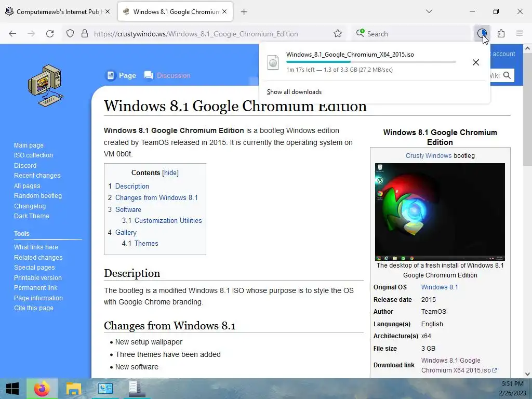This screenshot has width=532, height=399.
Task: Open All pages sidebar link
Action: point(27,186)
